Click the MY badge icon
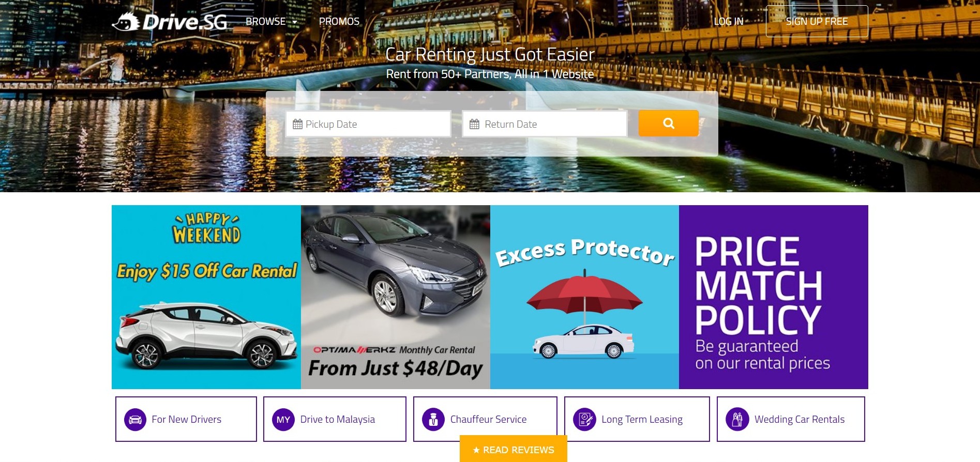980x462 pixels. tap(283, 420)
